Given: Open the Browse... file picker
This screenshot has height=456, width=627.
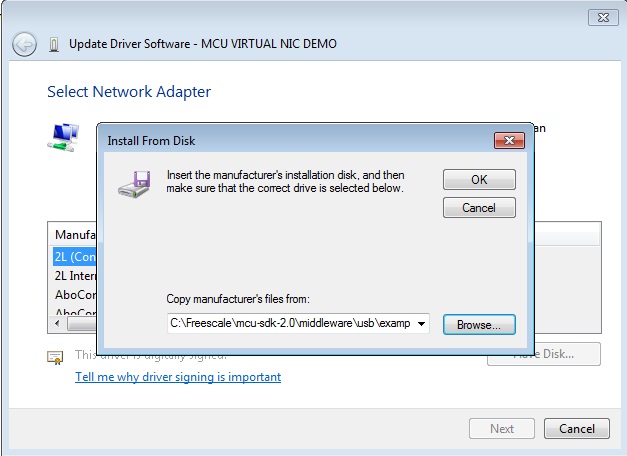Looking at the screenshot, I should tap(479, 324).
